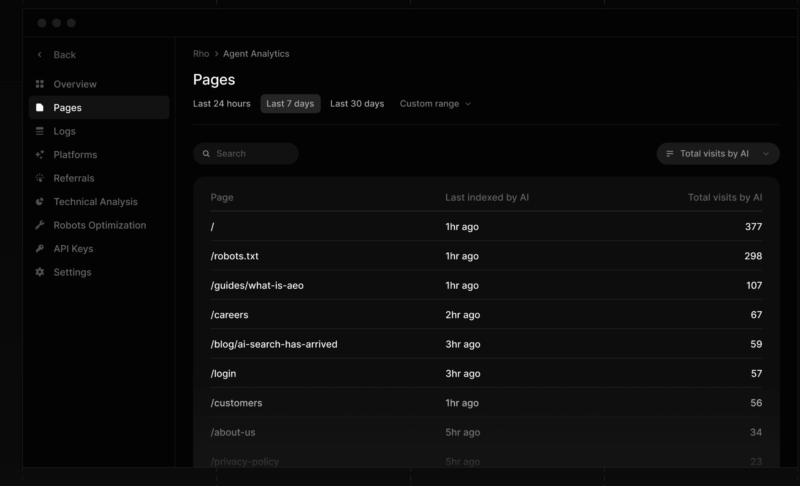Expand the Custom range dropdown

click(x=435, y=104)
